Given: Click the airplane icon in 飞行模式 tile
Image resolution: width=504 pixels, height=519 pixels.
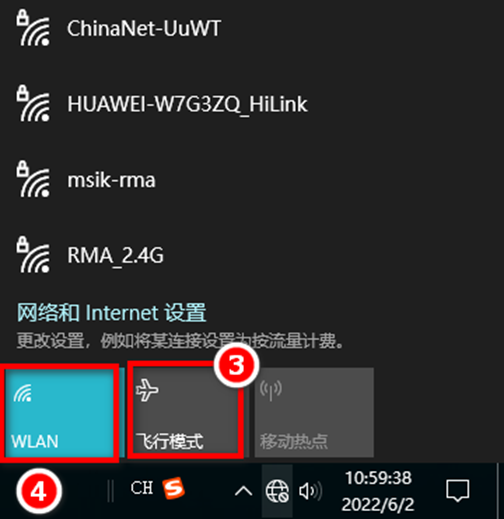Looking at the screenshot, I should (147, 390).
